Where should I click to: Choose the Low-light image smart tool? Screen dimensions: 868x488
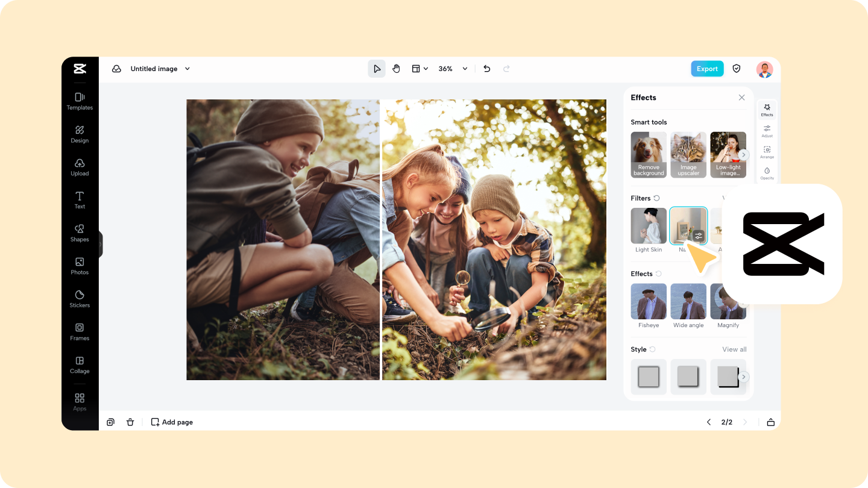tap(728, 155)
